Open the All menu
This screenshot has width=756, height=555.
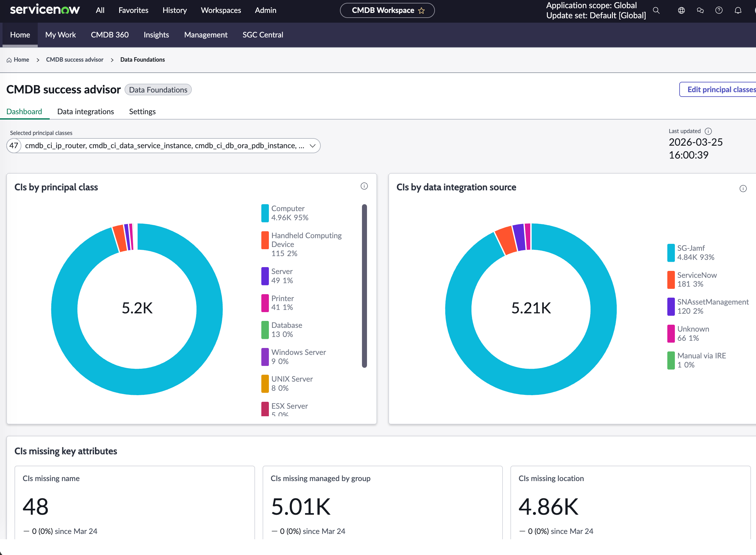tap(100, 10)
